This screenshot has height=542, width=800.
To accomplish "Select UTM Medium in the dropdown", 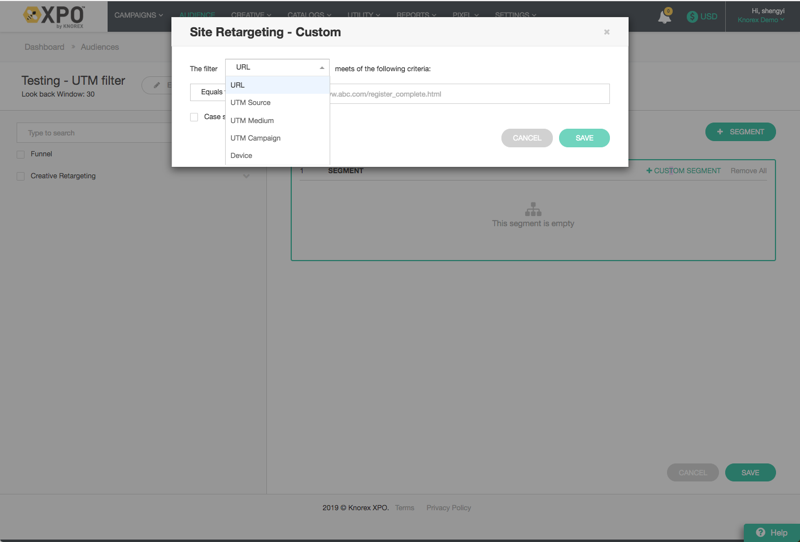I will 252,120.
